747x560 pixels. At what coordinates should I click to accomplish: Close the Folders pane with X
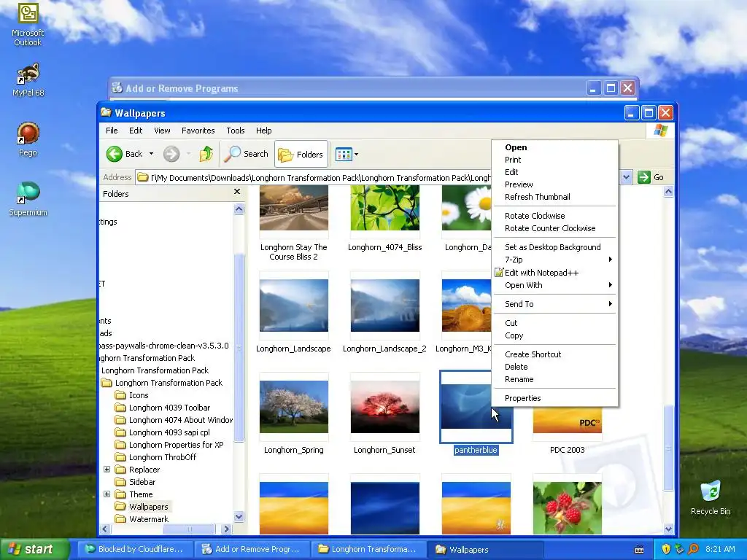[237, 192]
